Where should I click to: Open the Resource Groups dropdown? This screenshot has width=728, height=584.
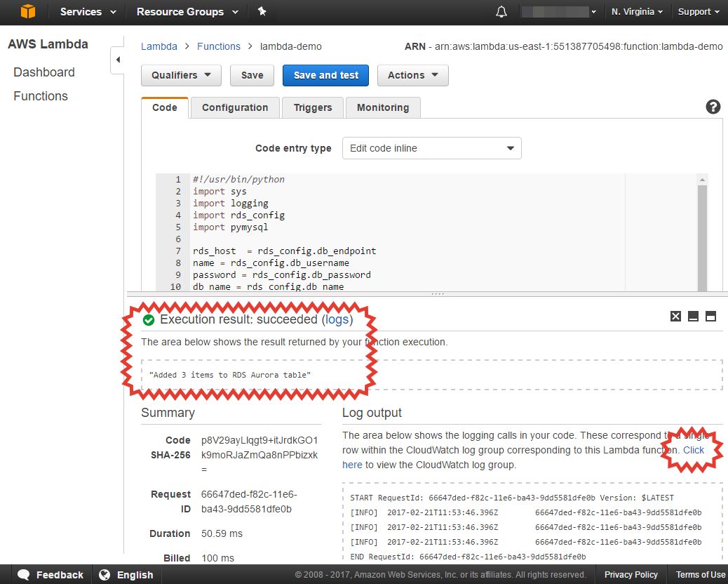[x=187, y=12]
